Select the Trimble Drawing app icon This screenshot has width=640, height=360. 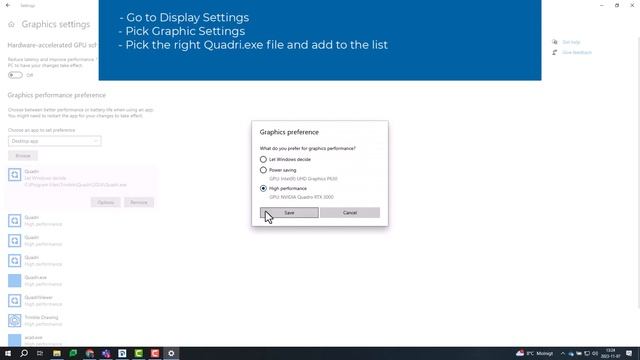point(15,320)
